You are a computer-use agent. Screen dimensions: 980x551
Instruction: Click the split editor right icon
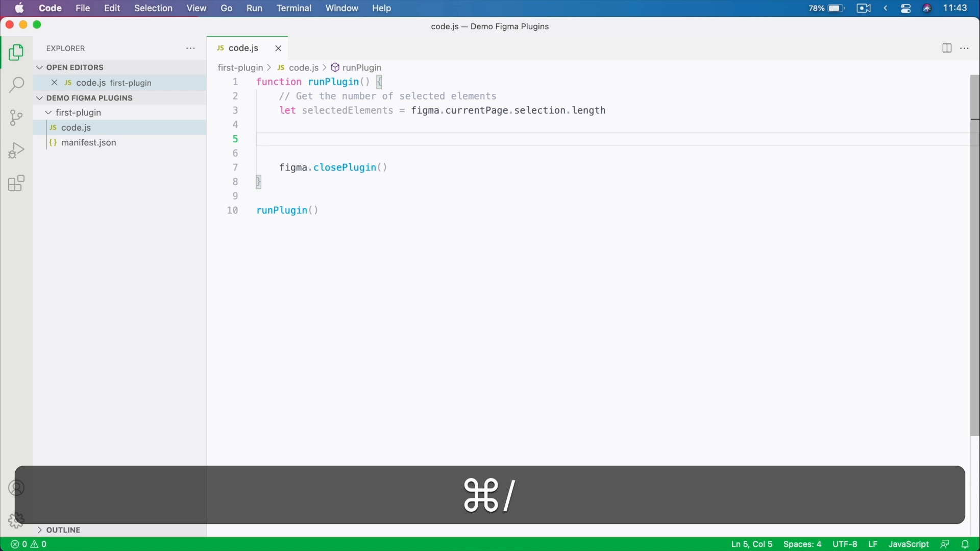click(947, 48)
